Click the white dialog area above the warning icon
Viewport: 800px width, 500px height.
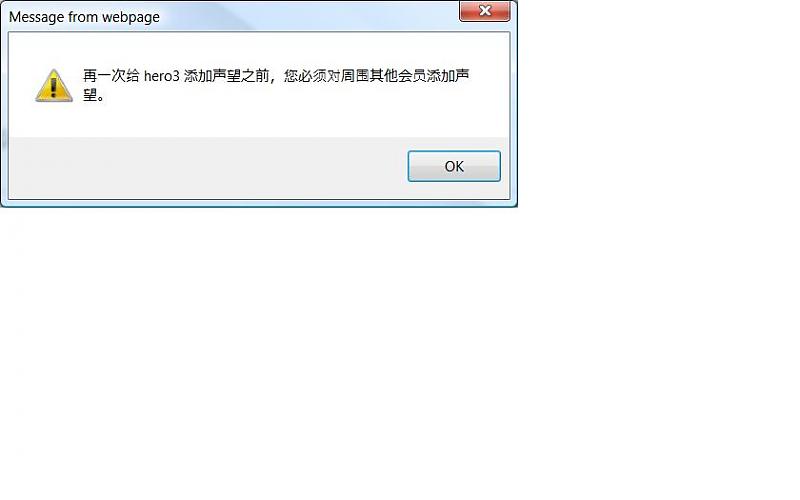[x=54, y=50]
